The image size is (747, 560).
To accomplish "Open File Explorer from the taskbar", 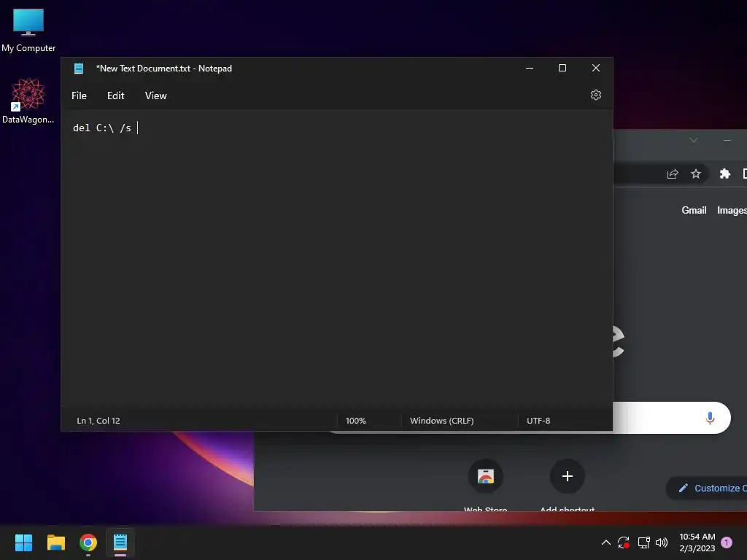I will (x=55, y=542).
